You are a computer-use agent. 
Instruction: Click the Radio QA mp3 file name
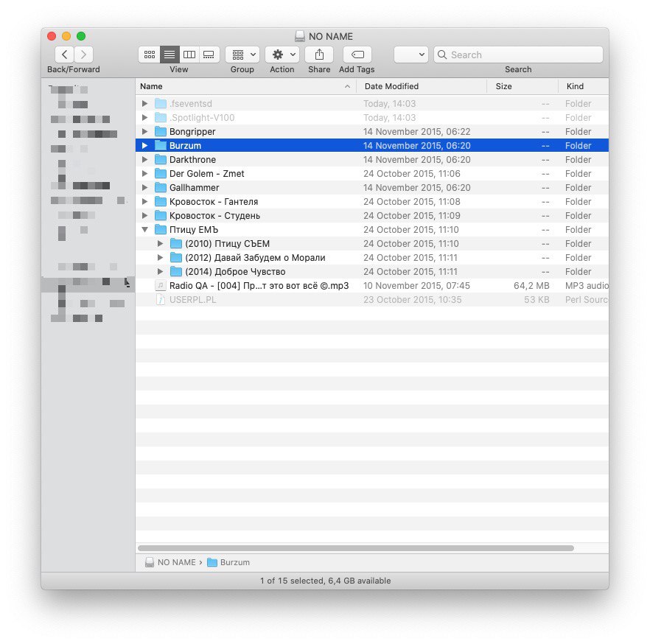pos(259,286)
